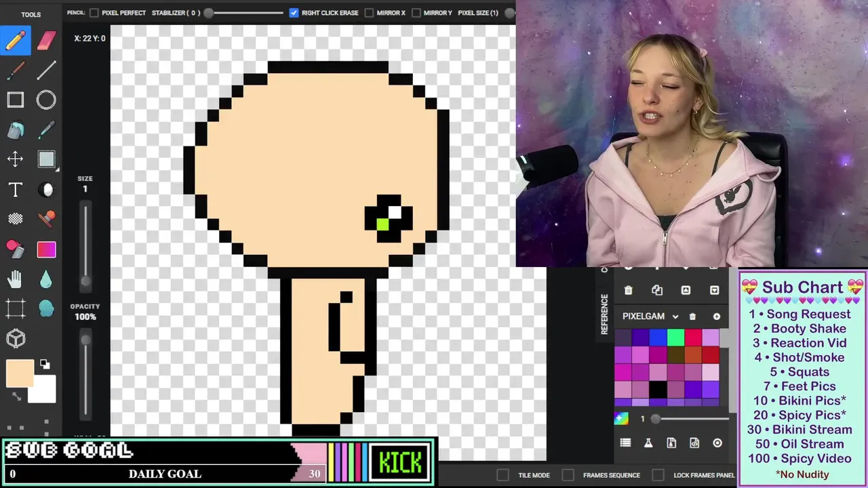Choose the Brush tool
Viewport: 868px width, 488px height.
coord(15,70)
